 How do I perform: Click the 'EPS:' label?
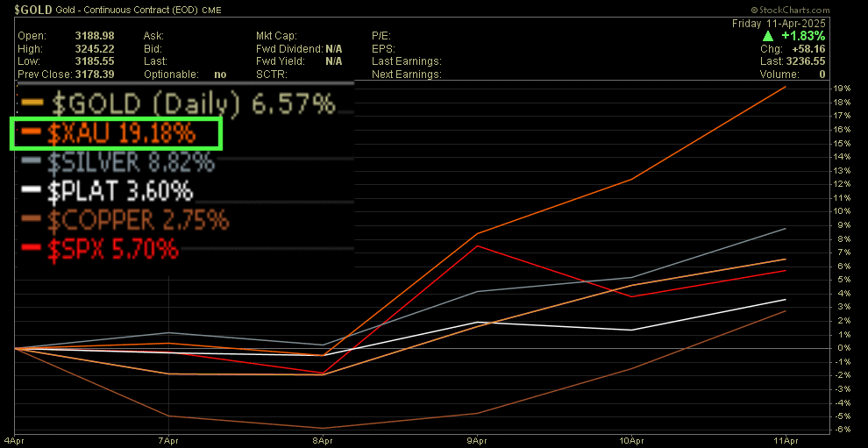382,49
